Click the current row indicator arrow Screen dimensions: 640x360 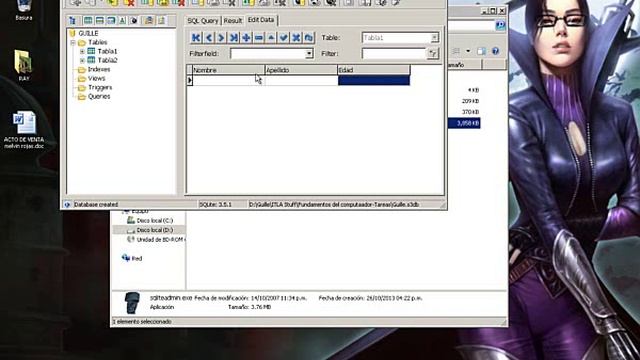coord(189,80)
